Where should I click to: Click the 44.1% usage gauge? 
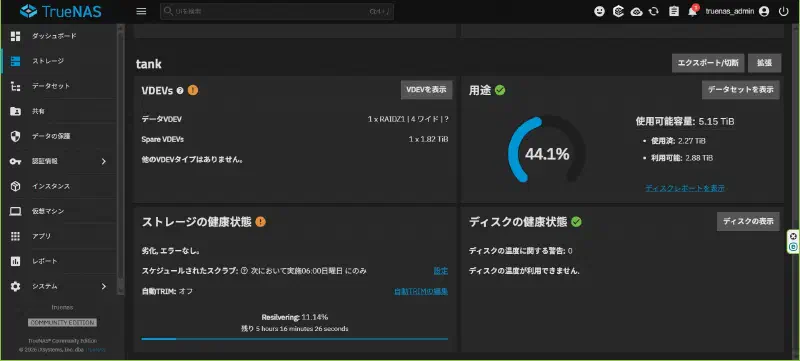(546, 150)
